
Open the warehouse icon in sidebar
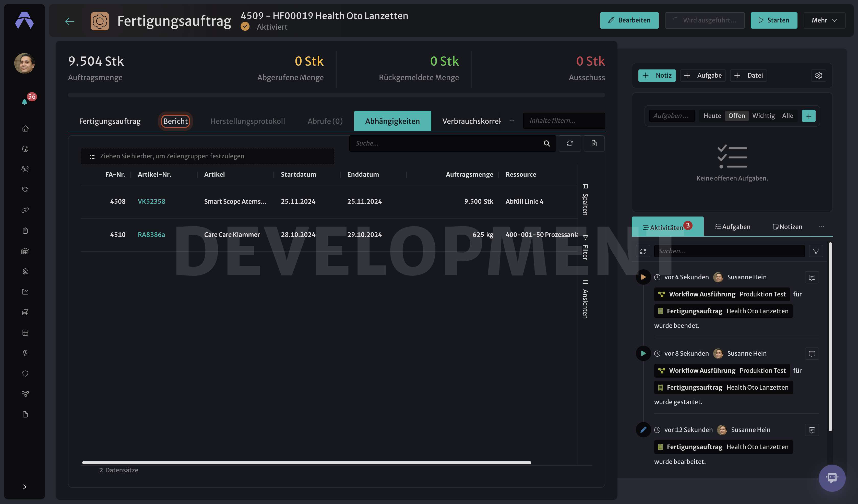(25, 251)
